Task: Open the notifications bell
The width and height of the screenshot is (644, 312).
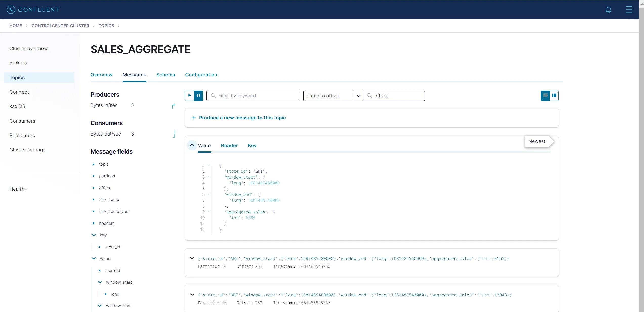Action: (x=608, y=10)
